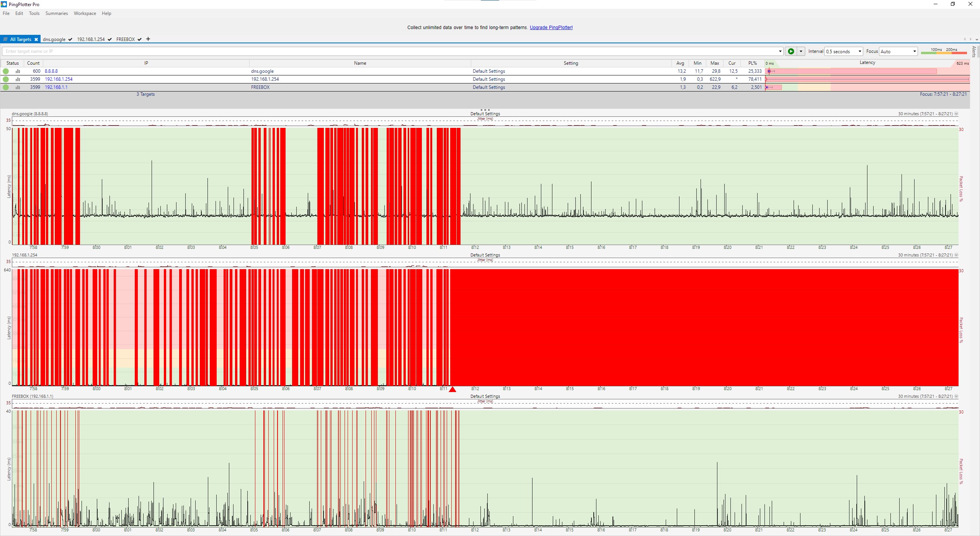Image resolution: width=980 pixels, height=536 pixels.
Task: Click the checkmark on FREEBOX tab
Action: tap(140, 39)
